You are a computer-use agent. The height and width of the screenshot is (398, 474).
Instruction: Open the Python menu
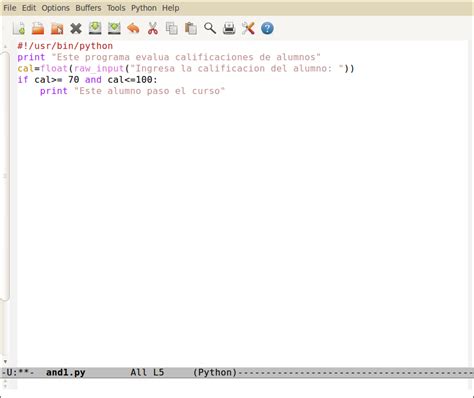[144, 8]
